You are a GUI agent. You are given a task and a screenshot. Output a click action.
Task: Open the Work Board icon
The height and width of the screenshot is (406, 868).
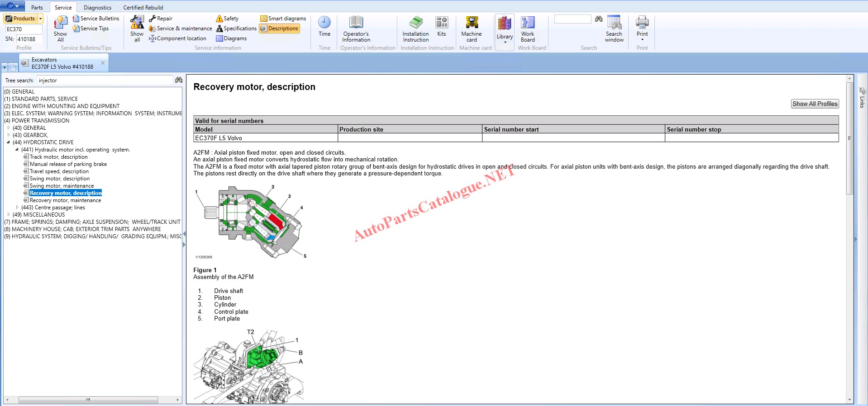point(527,23)
